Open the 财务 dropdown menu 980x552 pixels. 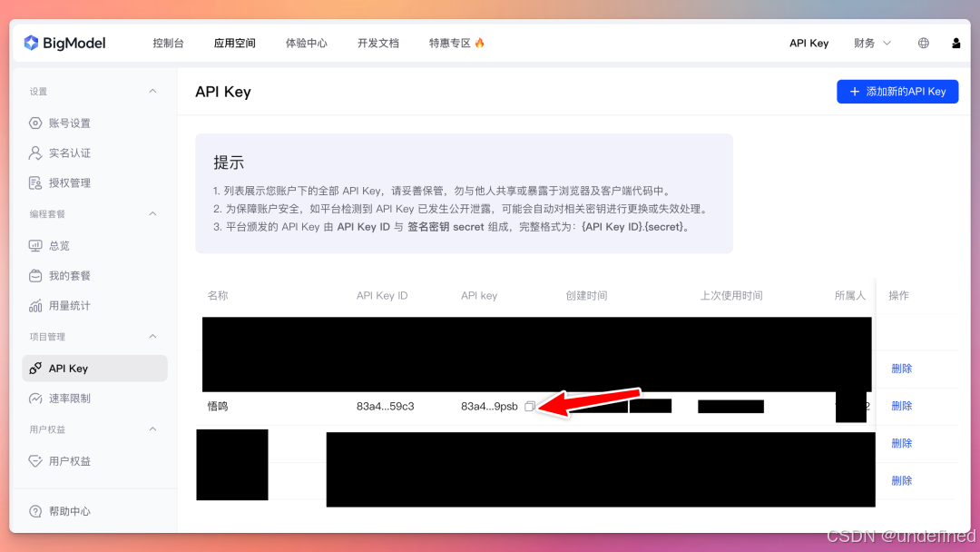(872, 44)
